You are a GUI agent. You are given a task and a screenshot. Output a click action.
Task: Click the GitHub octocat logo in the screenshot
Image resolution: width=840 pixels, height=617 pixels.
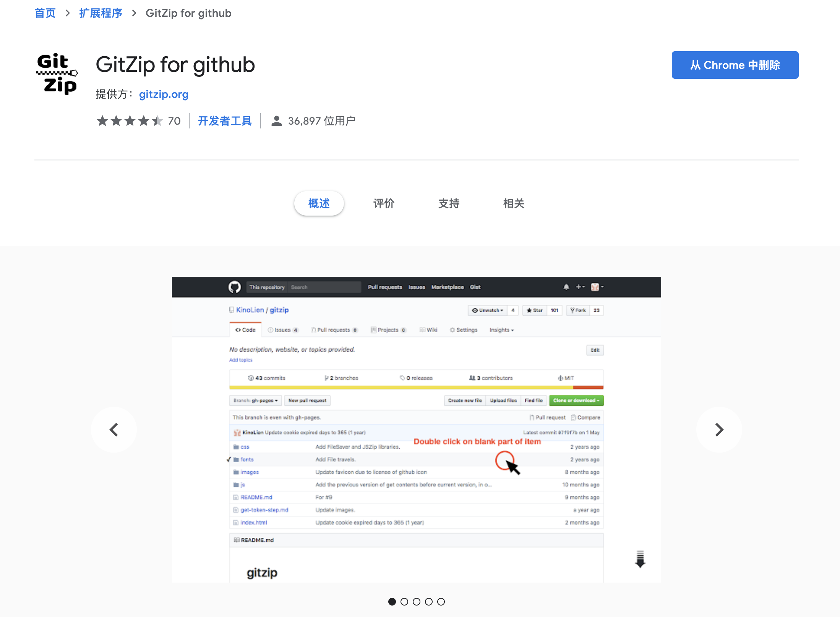pos(235,287)
